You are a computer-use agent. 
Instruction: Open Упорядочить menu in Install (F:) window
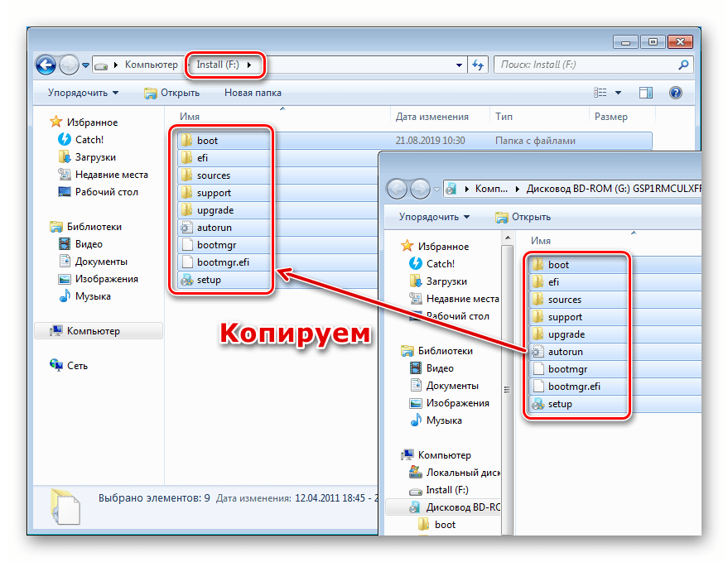tap(83, 93)
